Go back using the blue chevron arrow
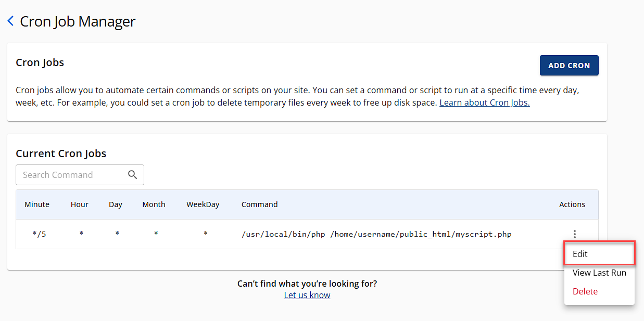This screenshot has width=644, height=321. [x=10, y=21]
